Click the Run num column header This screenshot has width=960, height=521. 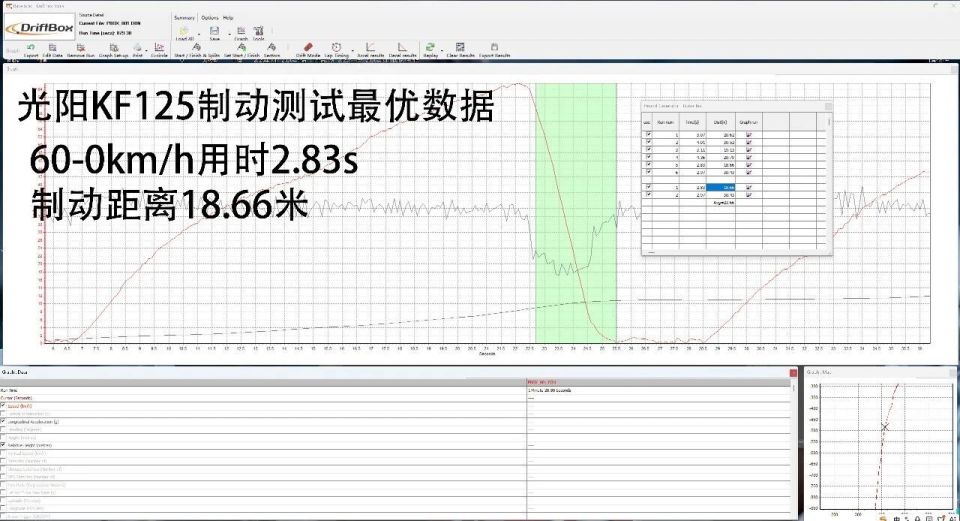coord(666,122)
